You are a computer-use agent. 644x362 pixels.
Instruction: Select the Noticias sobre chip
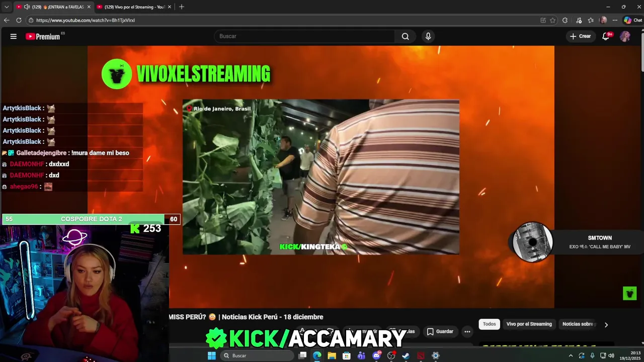579,324
